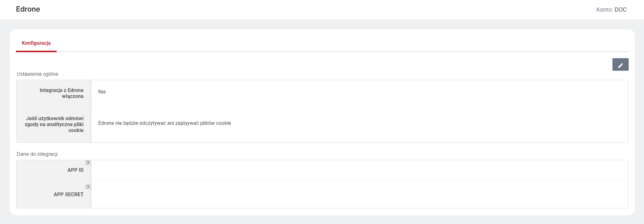644x224 pixels.
Task: Click the Konto: DOC account label
Action: click(611, 10)
